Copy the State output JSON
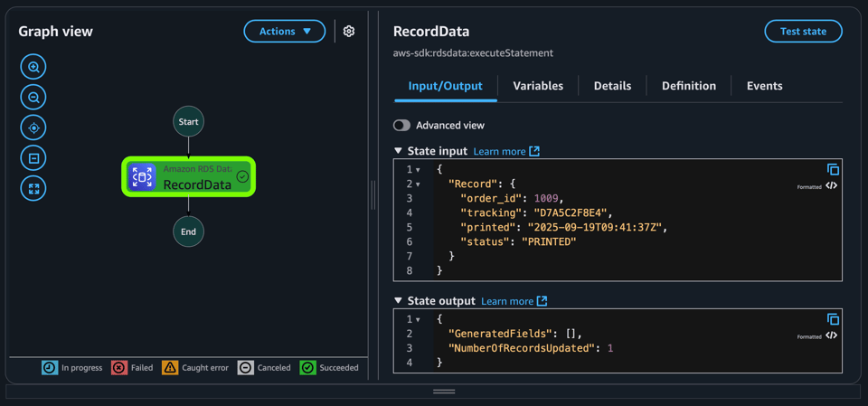The image size is (868, 406). (833, 319)
